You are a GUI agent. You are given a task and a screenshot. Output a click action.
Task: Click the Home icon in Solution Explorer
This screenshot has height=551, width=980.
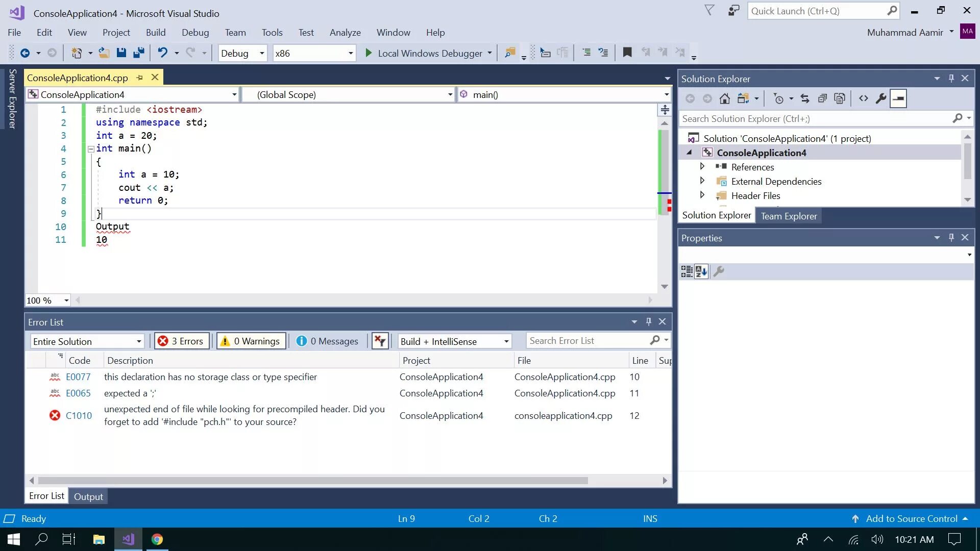click(x=724, y=98)
